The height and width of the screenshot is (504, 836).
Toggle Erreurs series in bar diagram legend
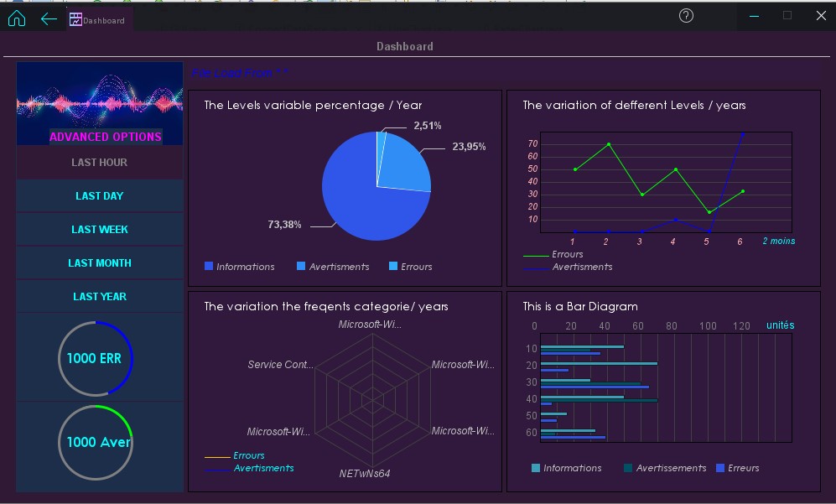737,468
